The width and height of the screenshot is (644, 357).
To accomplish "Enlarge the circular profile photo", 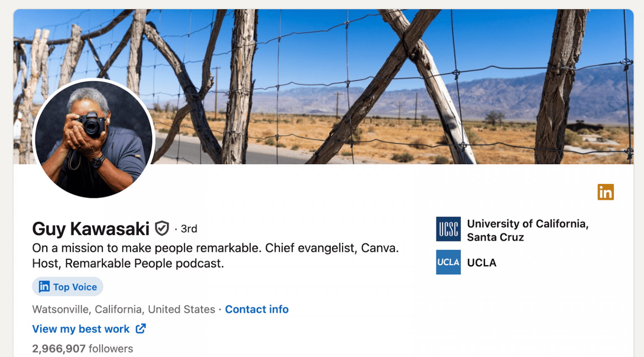I will (x=94, y=138).
